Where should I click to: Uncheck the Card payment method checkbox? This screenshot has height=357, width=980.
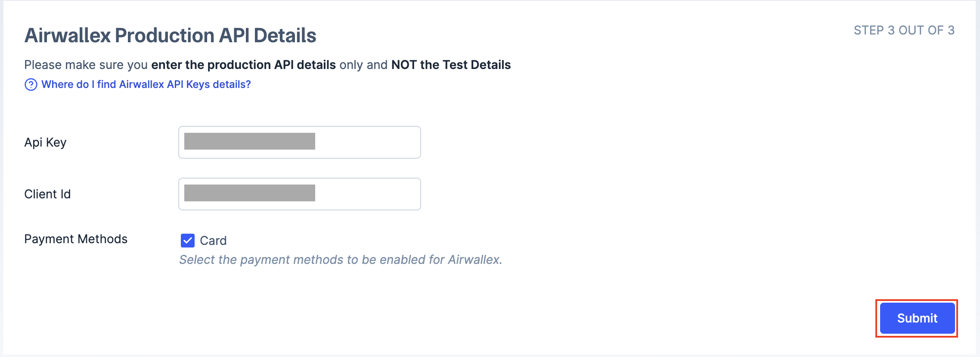pos(188,241)
